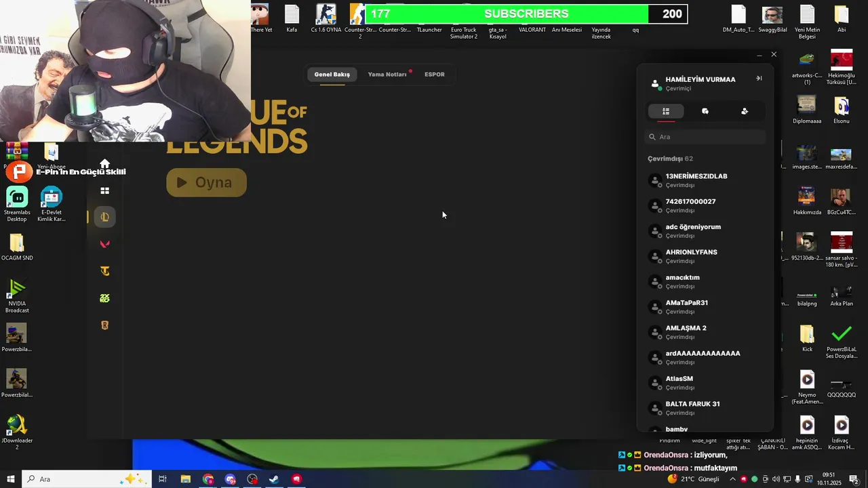
Task: Select the Kick folder on the desktop
Action: pyautogui.click(x=807, y=338)
